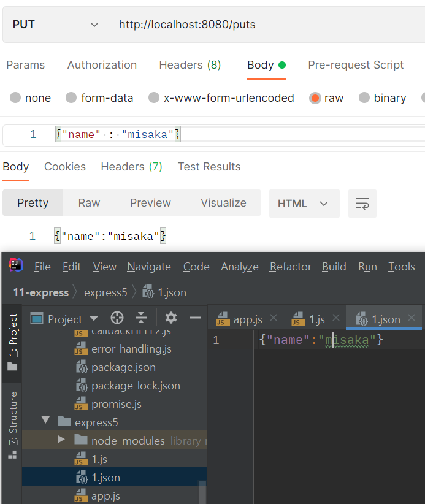Close the 1.json editor tab
The width and height of the screenshot is (425, 504).
tap(412, 318)
